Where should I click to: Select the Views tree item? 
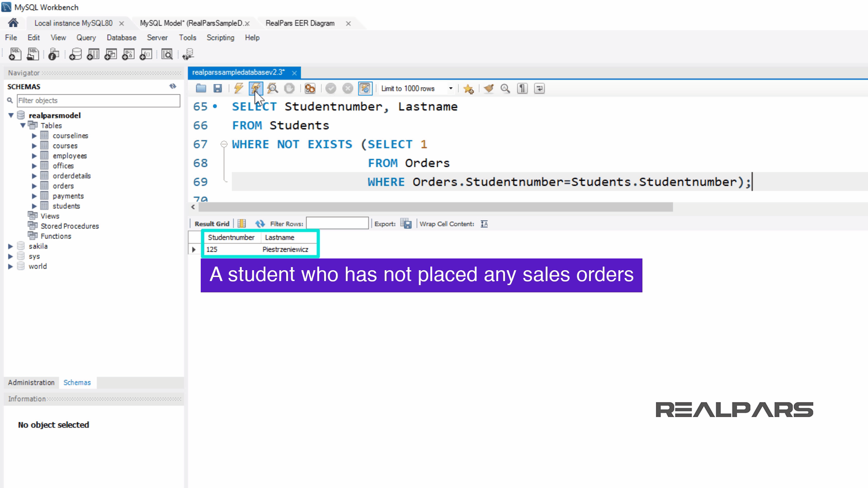pyautogui.click(x=50, y=216)
